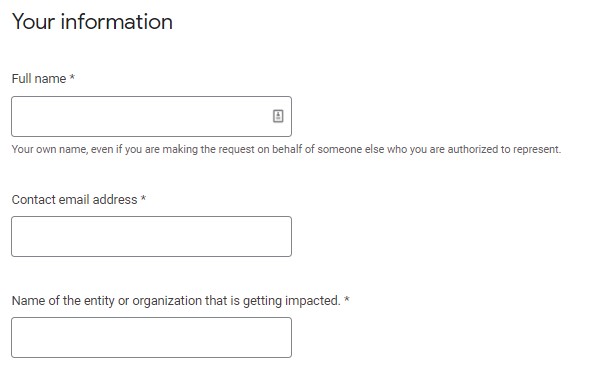Click the required asterisk beside Contact email address

143,198
